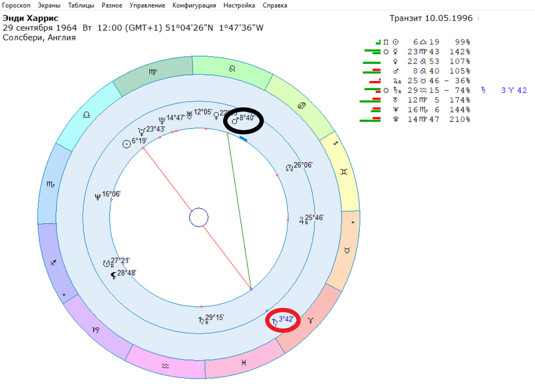
Task: Select the Neptune glyph at 16°06' in chart
Action: (x=98, y=196)
